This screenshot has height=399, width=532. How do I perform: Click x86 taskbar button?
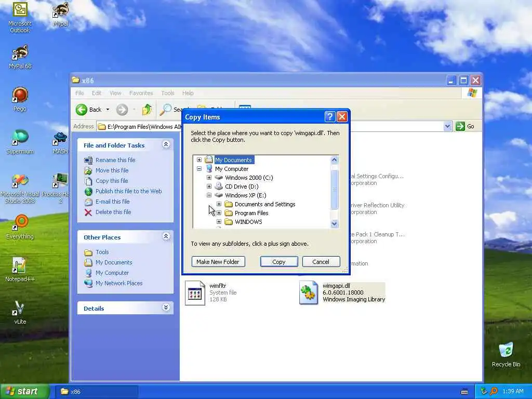(x=97, y=392)
